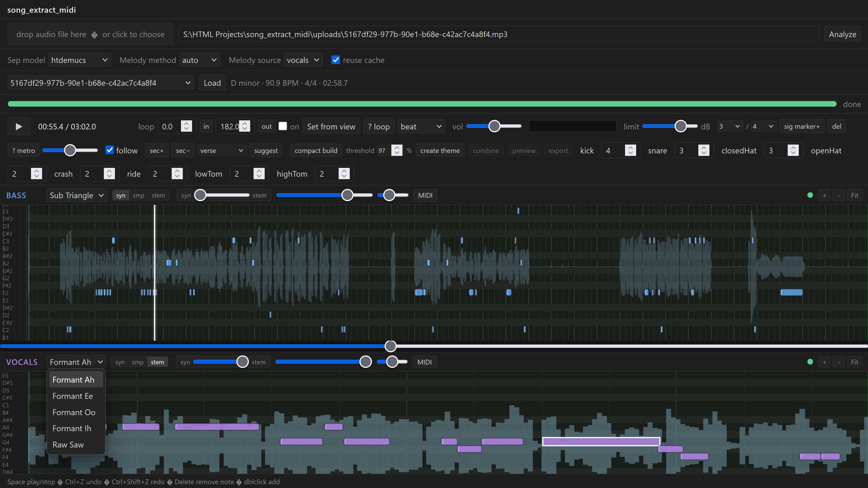Adjust the vol slider
Image resolution: width=868 pixels, height=488 pixels.
(x=494, y=126)
